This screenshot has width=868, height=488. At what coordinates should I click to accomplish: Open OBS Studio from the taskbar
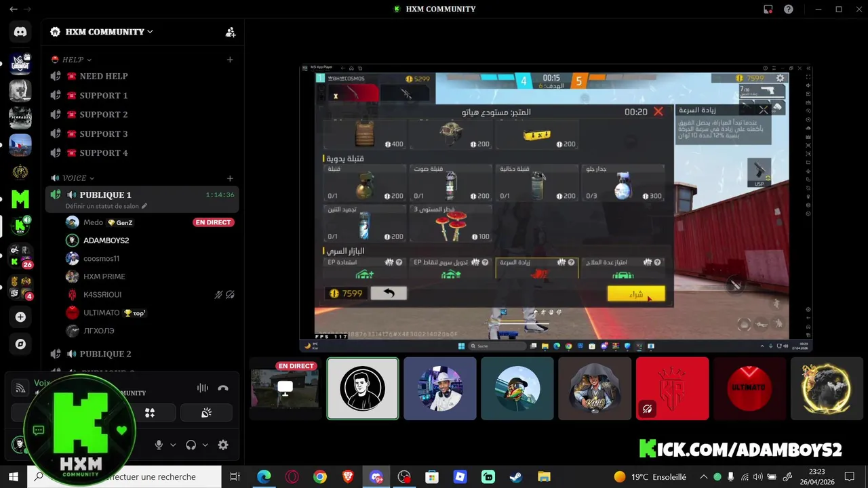404,477
